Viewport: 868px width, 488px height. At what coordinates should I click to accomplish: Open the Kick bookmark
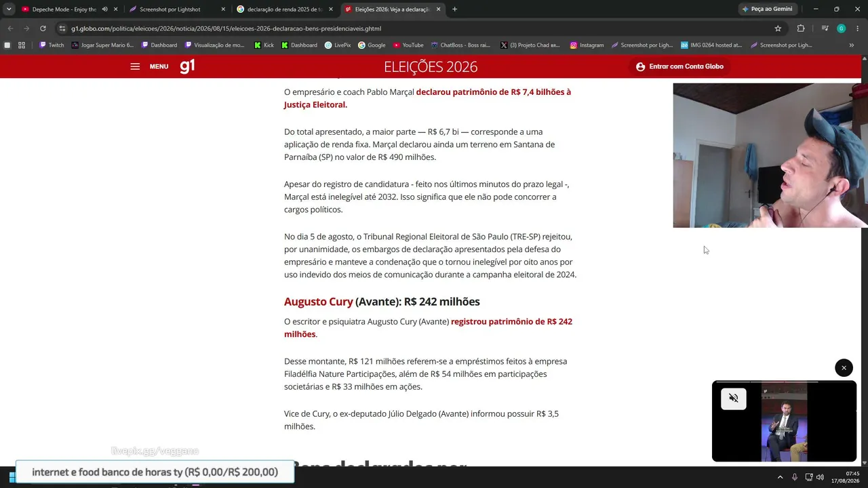point(264,45)
